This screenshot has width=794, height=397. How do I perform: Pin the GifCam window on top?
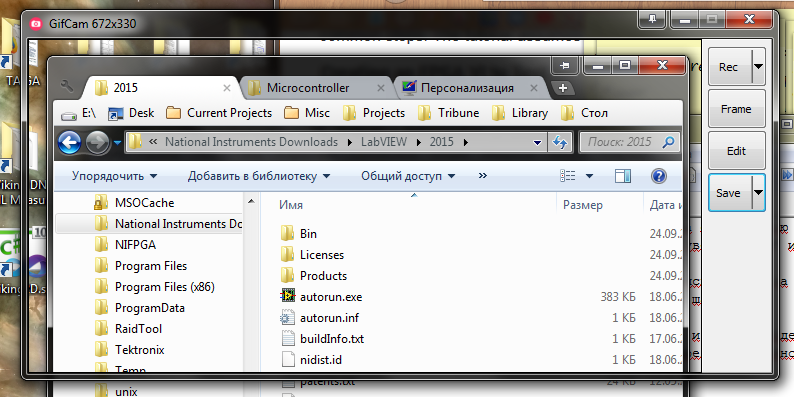click(653, 20)
